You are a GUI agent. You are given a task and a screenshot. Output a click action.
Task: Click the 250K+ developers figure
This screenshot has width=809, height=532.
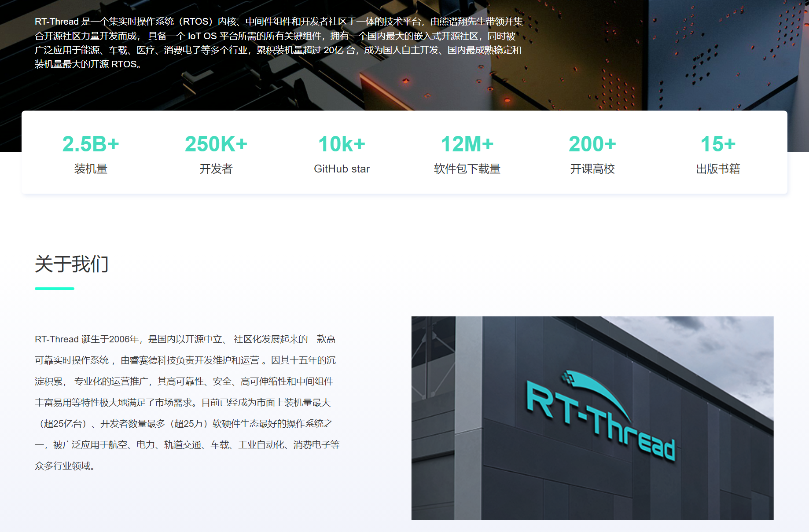click(216, 144)
